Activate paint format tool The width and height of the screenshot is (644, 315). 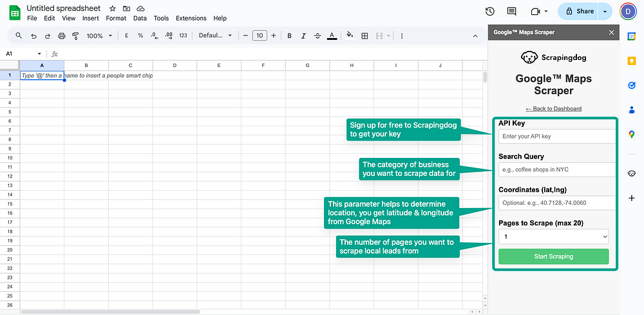[x=75, y=35]
